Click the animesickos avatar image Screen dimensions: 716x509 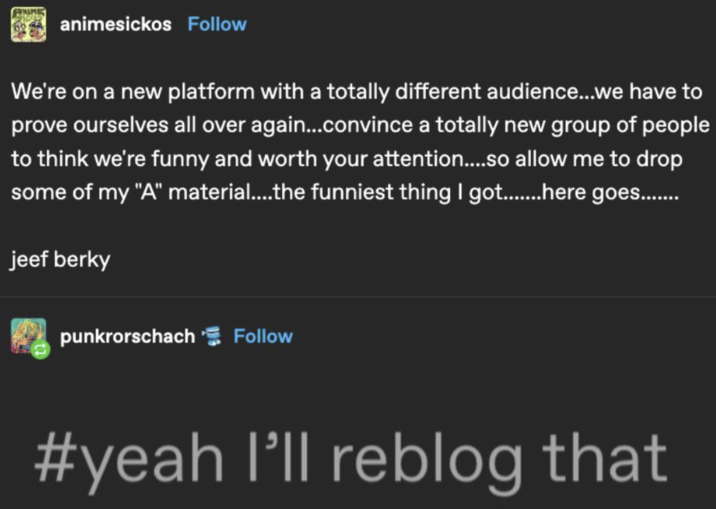point(28,22)
